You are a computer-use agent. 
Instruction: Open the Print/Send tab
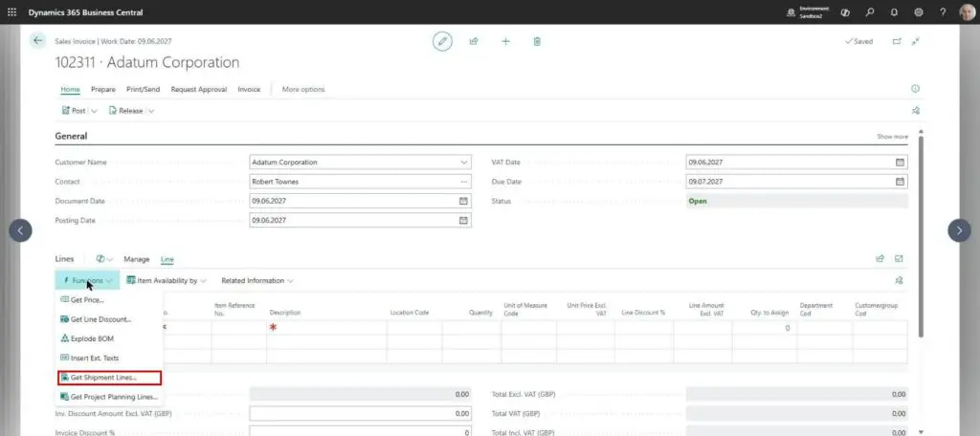[144, 89]
